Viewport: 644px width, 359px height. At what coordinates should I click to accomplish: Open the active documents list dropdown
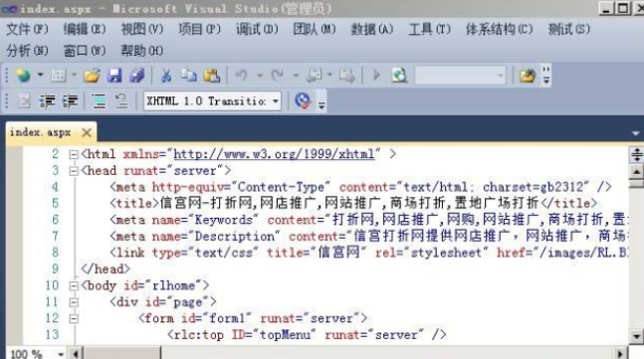click(x=635, y=133)
